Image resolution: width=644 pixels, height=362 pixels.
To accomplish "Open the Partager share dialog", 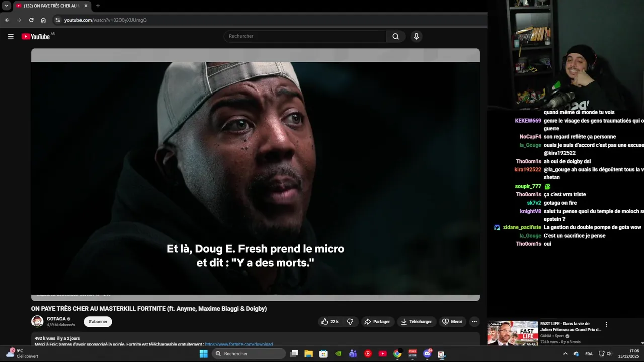I will [377, 322].
